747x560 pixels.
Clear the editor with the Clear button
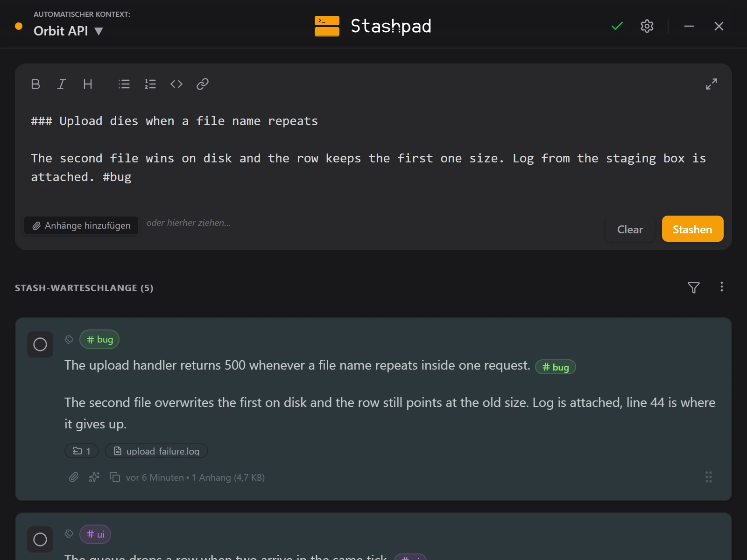pyautogui.click(x=630, y=229)
